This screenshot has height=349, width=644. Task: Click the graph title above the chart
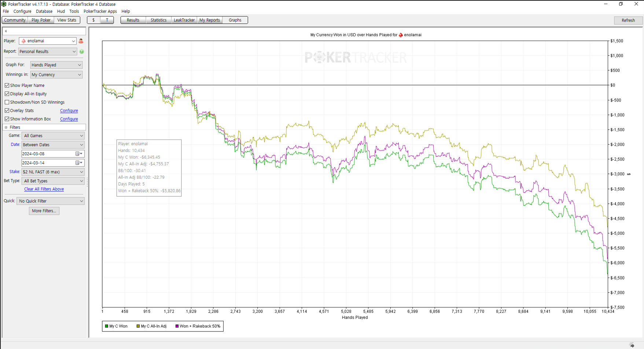(x=366, y=35)
